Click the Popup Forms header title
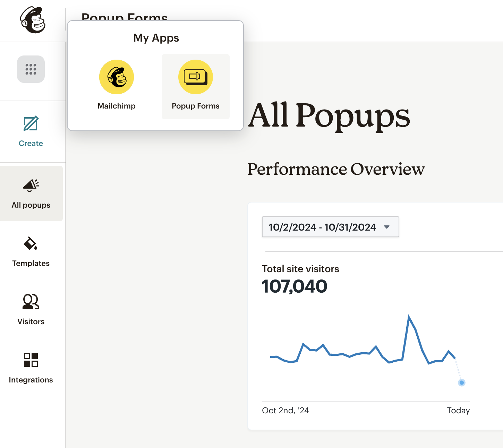 click(125, 17)
